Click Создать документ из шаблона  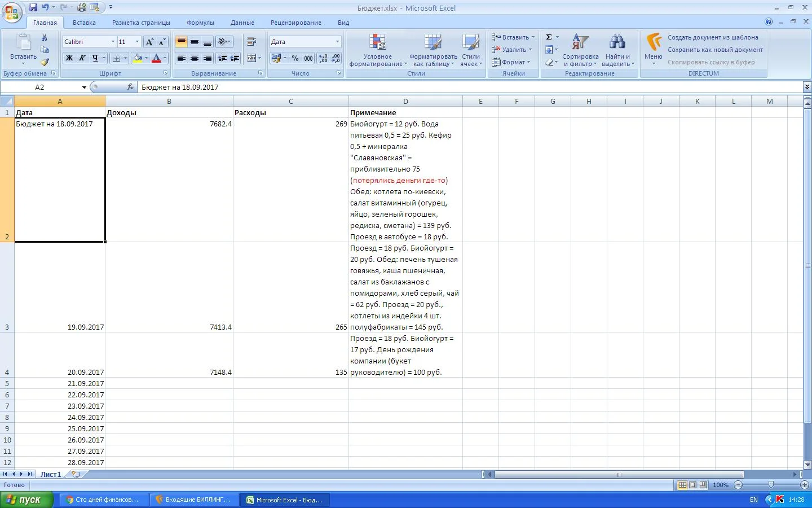click(713, 37)
